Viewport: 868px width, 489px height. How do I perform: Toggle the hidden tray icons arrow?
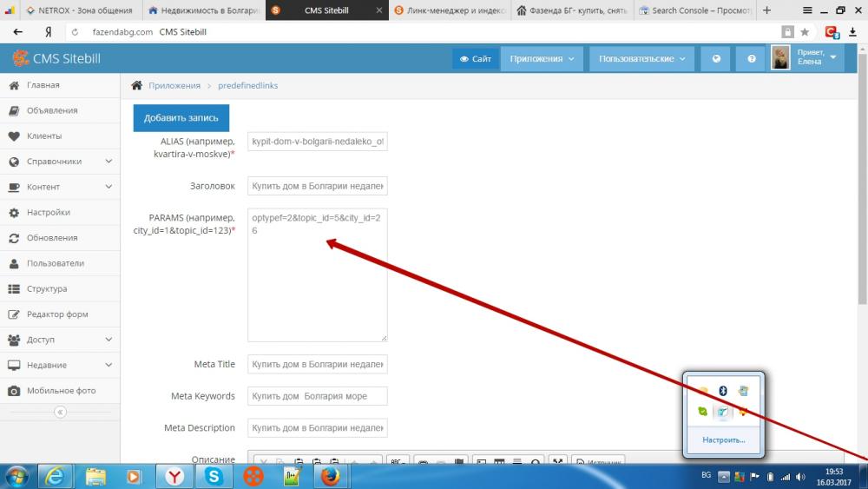point(724,477)
